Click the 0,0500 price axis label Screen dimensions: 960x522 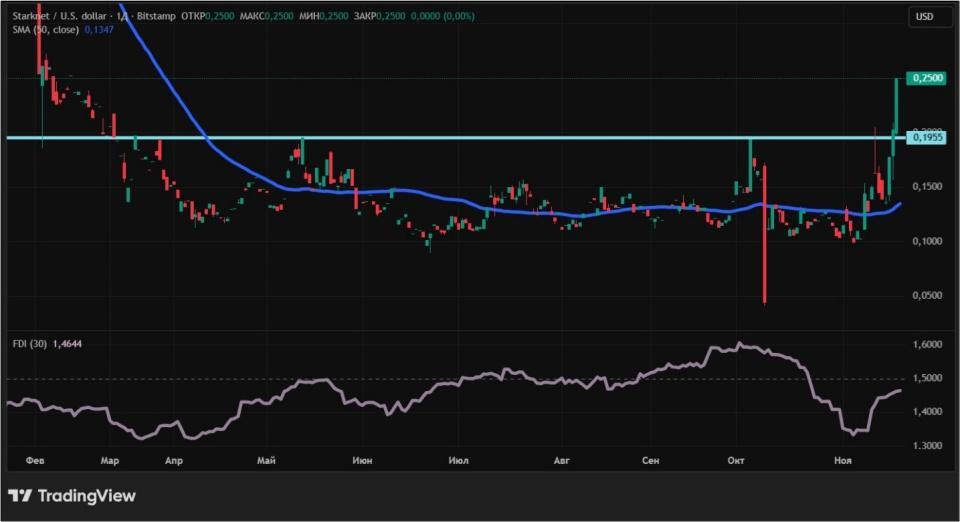click(925, 296)
